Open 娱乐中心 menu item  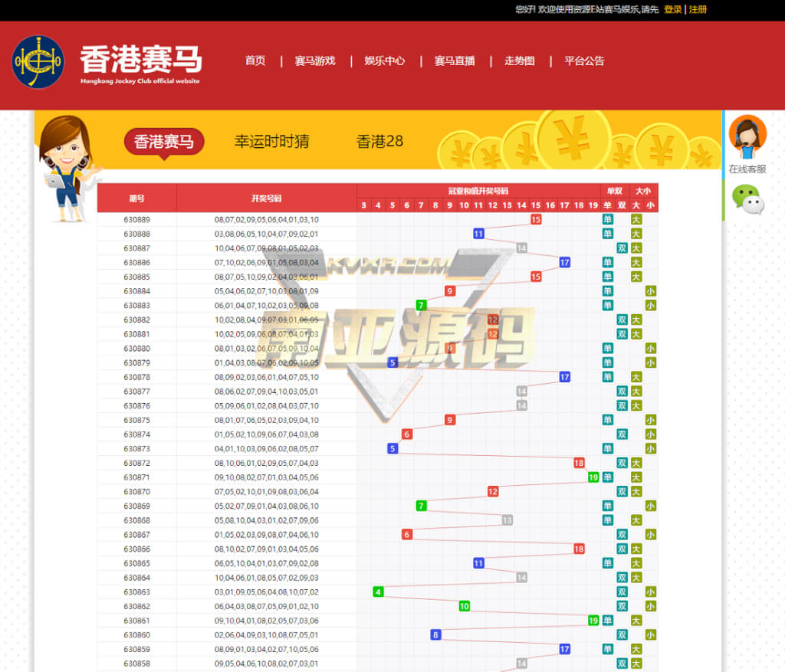click(x=385, y=61)
